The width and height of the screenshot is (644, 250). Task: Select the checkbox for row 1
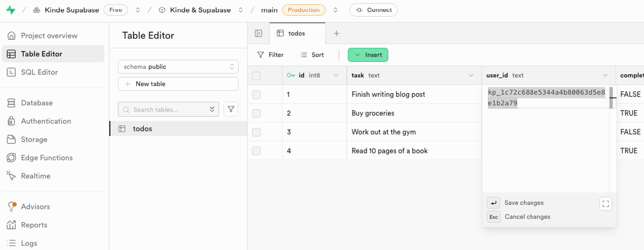tap(256, 94)
